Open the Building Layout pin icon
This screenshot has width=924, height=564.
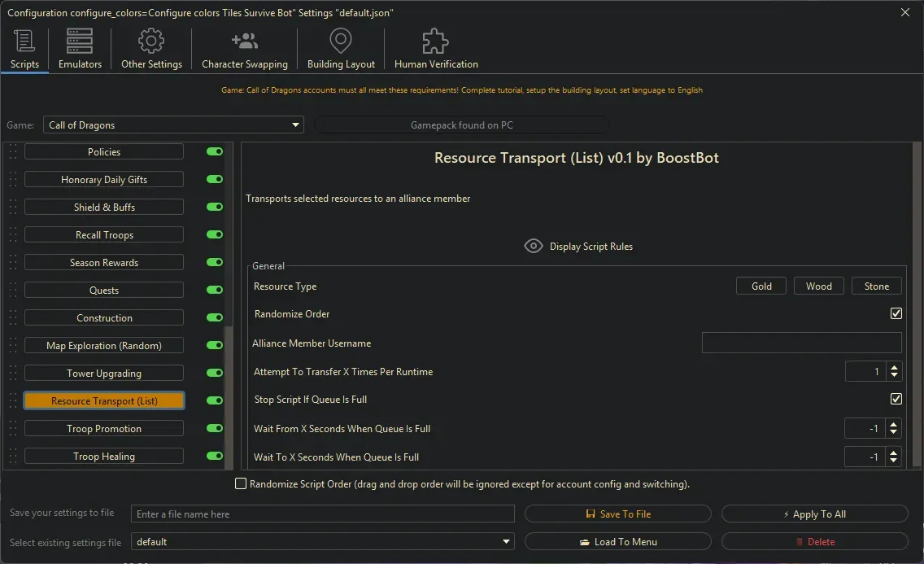(x=340, y=41)
